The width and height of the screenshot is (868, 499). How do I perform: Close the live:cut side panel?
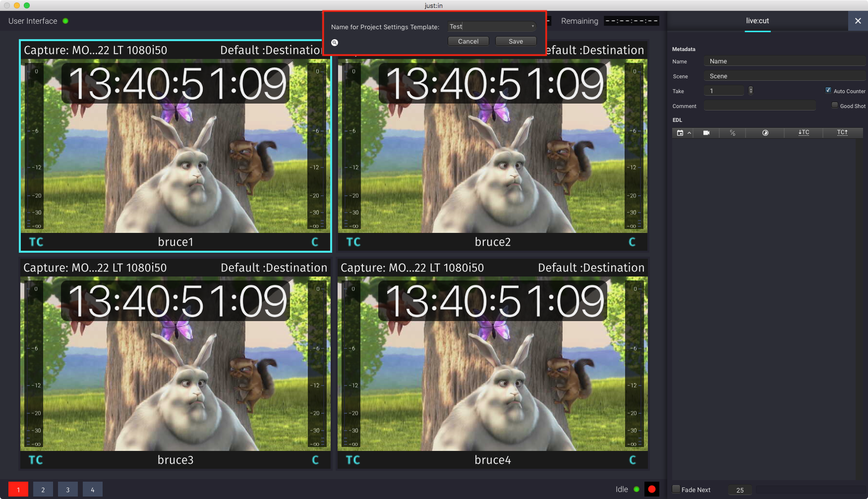point(858,21)
